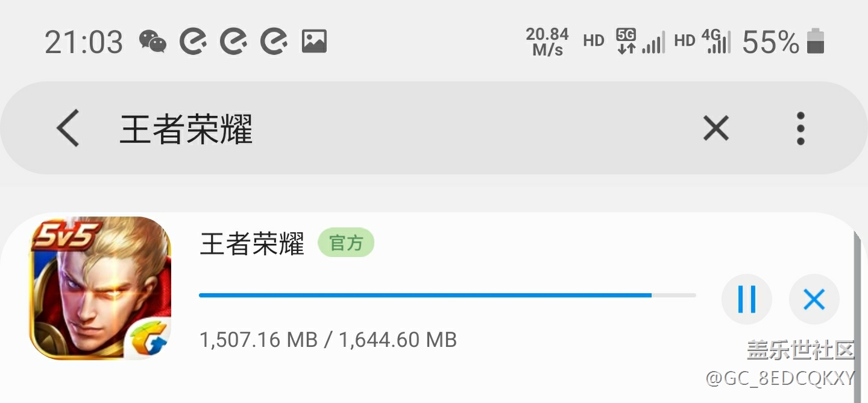
Task: Open the three-dot more options menu
Action: click(800, 128)
